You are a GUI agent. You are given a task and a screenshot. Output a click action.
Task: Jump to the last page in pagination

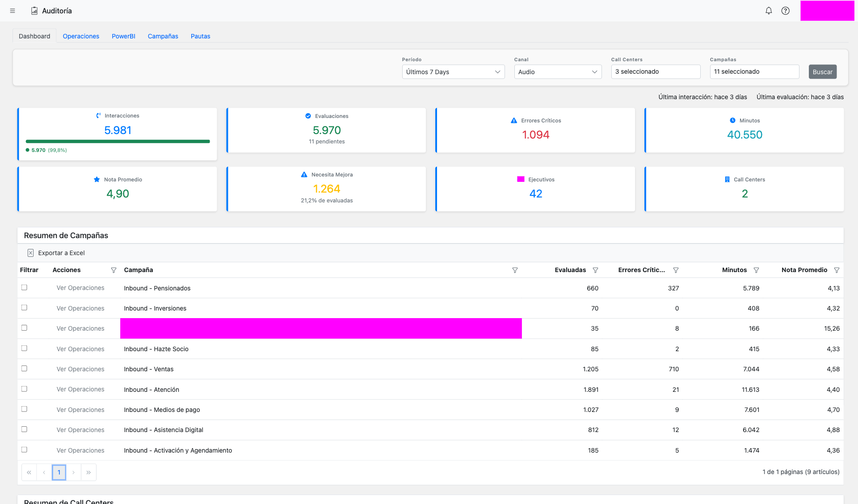tap(88, 472)
